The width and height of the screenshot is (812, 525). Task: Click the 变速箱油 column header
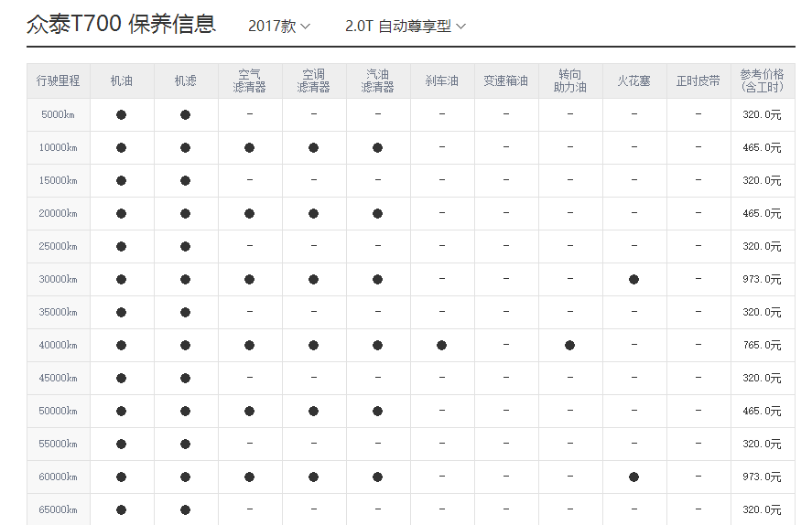(506, 80)
